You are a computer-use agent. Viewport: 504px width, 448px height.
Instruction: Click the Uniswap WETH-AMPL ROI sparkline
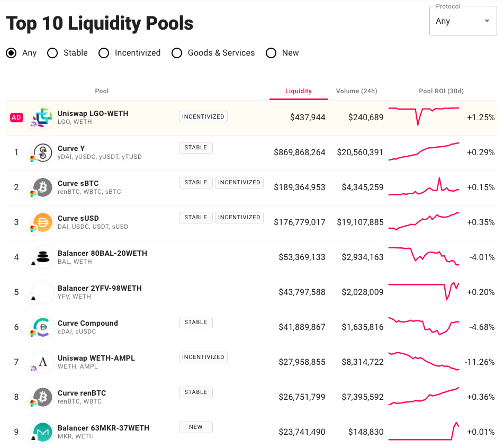(424, 361)
